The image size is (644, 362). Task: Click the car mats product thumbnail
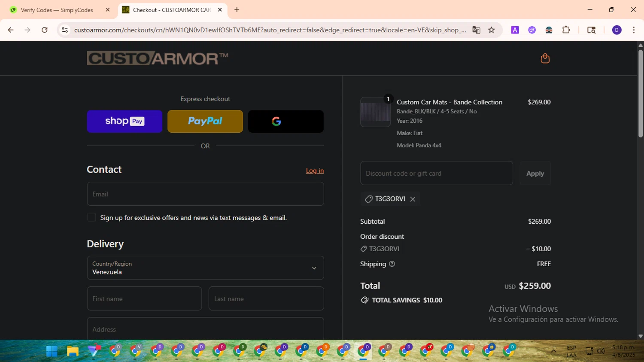point(375,112)
